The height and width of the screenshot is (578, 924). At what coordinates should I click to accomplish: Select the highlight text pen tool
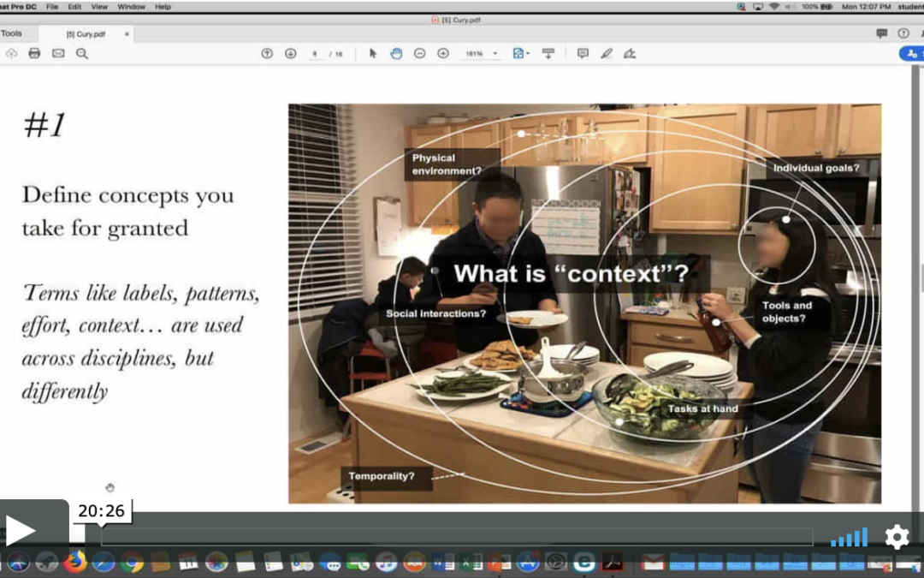coord(607,54)
